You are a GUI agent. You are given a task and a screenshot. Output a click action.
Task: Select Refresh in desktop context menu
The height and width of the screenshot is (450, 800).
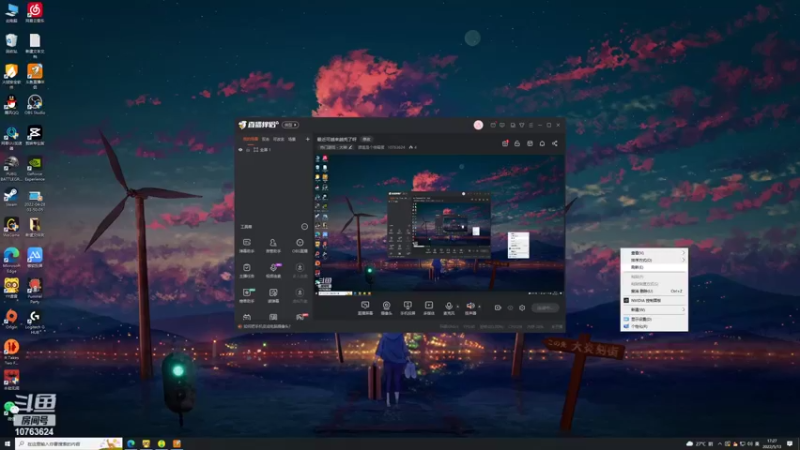654,267
